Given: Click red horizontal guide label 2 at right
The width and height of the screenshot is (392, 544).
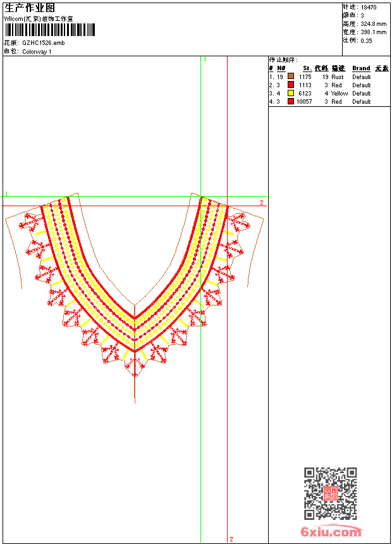Looking at the screenshot, I should (262, 202).
